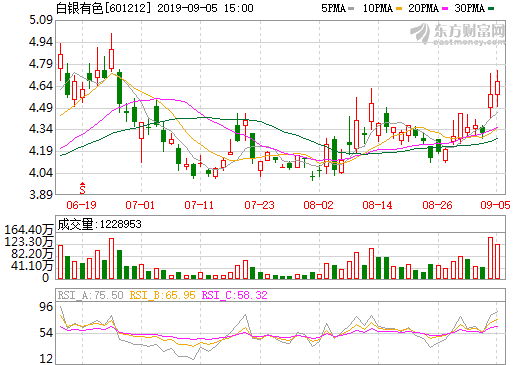Image resolution: width=520 pixels, height=365 pixels.
Task: Click the 白银有色[601212] stock title
Action: pos(103,8)
